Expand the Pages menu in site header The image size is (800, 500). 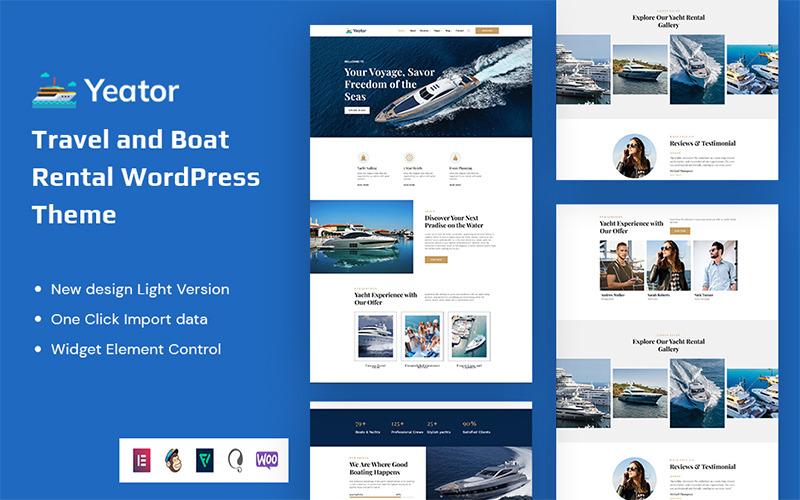[436, 31]
